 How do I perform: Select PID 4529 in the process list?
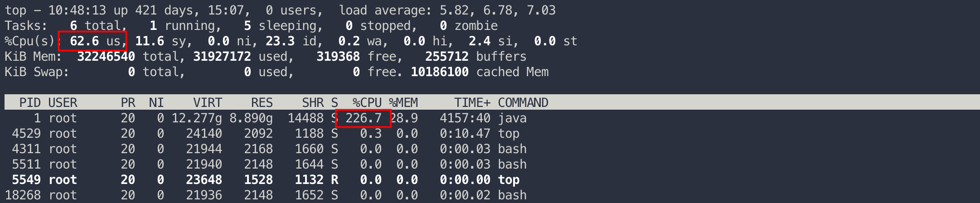(26, 134)
